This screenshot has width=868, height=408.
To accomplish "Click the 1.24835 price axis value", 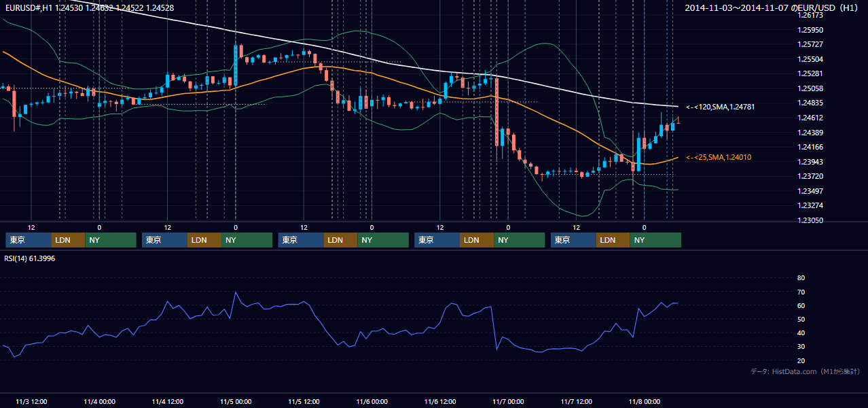I will click(810, 103).
